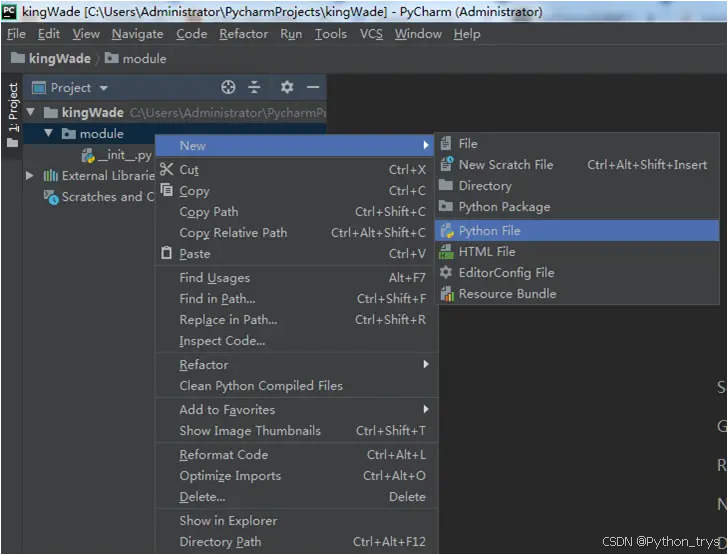Select the kingWade root tree row
The image size is (728, 555).
(x=175, y=112)
